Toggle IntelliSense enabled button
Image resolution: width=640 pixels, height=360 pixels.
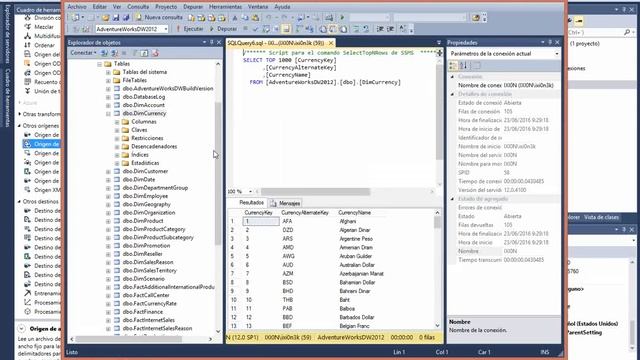tap(286, 29)
